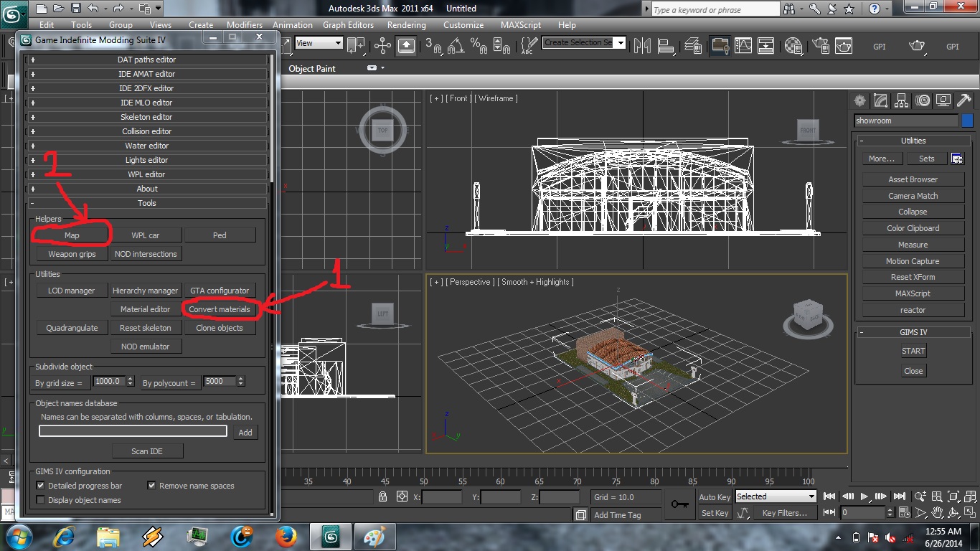Open the Rendering menu
Viewport: 980px width, 551px height.
[x=406, y=24]
